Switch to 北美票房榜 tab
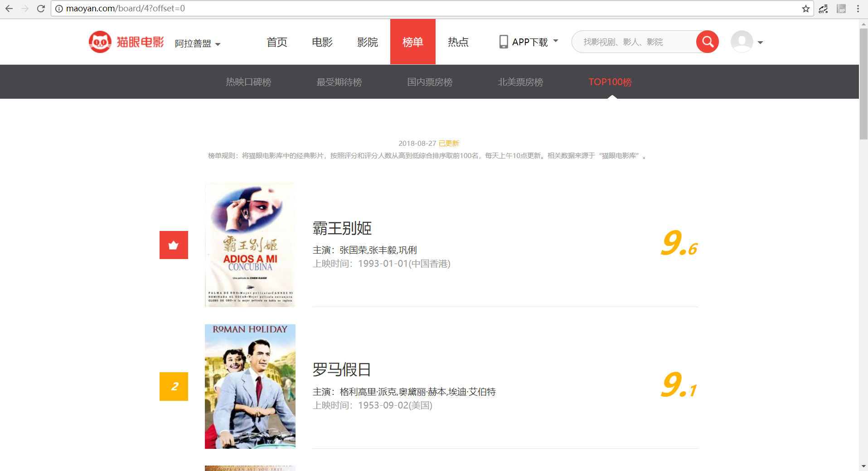 (520, 82)
